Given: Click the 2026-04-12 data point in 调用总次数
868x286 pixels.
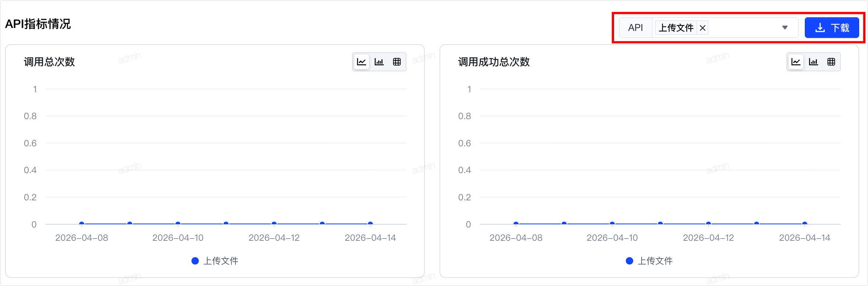Looking at the screenshot, I should [274, 224].
